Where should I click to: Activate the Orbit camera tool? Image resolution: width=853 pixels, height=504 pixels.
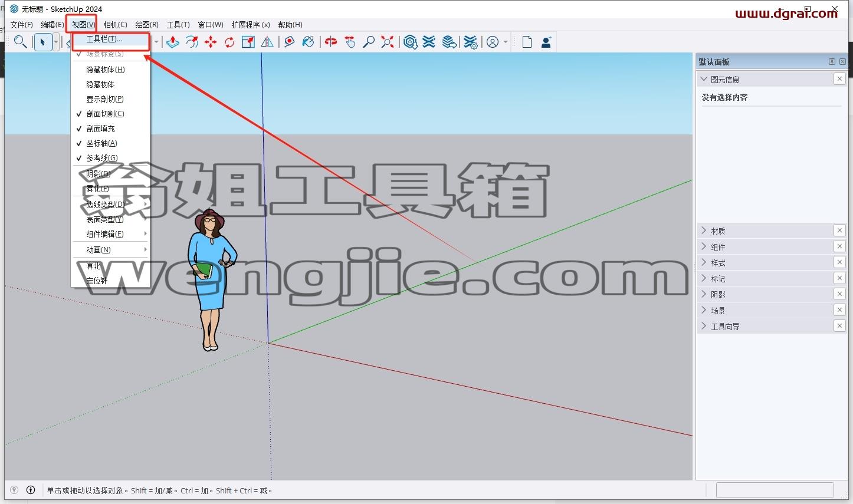(x=331, y=42)
